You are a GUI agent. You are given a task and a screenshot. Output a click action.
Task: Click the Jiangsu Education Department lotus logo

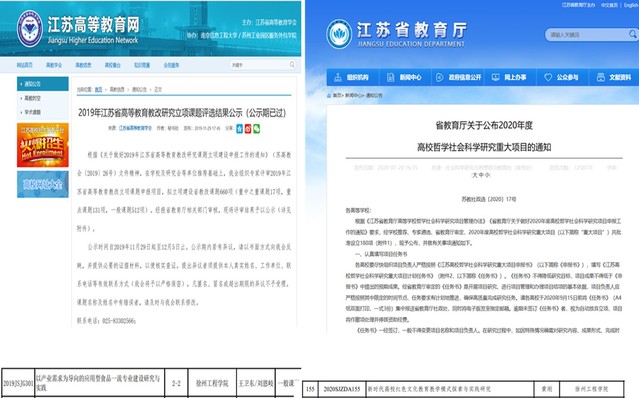(339, 34)
